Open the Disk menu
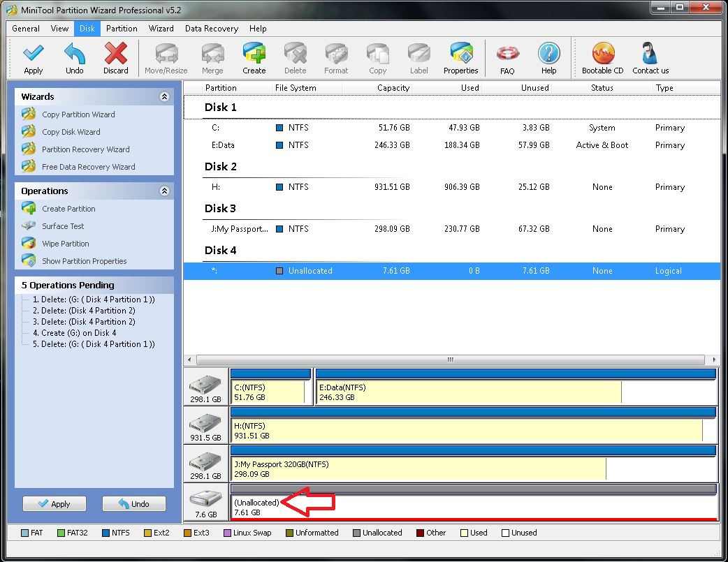 click(x=87, y=29)
